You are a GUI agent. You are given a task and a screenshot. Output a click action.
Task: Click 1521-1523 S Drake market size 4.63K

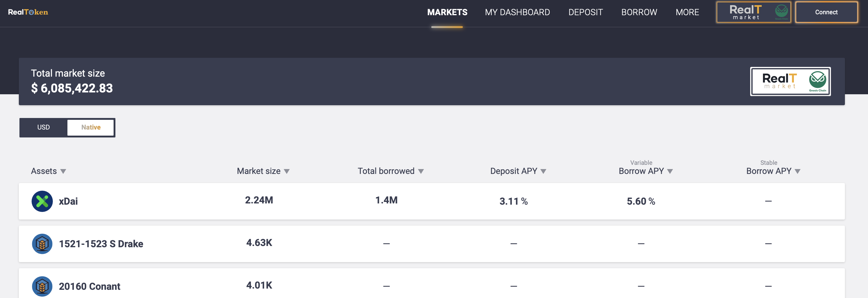[259, 243]
